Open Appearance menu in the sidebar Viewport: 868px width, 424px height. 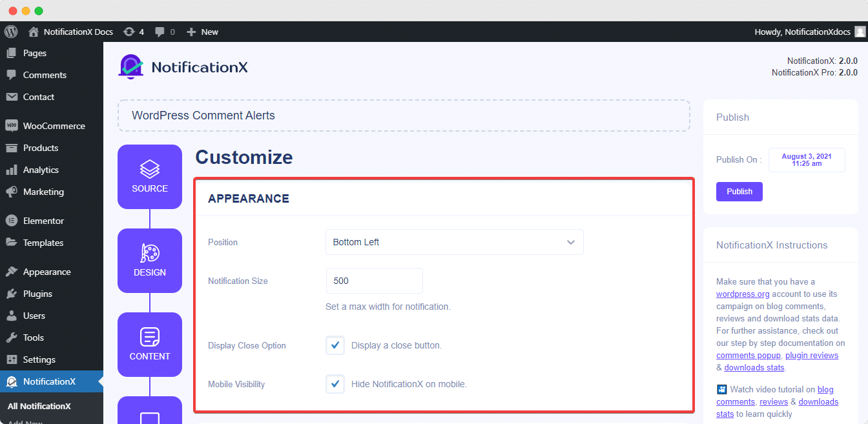pyautogui.click(x=52, y=272)
